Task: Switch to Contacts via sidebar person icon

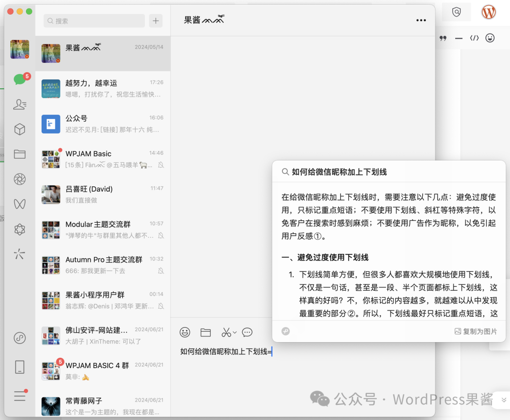Action: pyautogui.click(x=19, y=104)
